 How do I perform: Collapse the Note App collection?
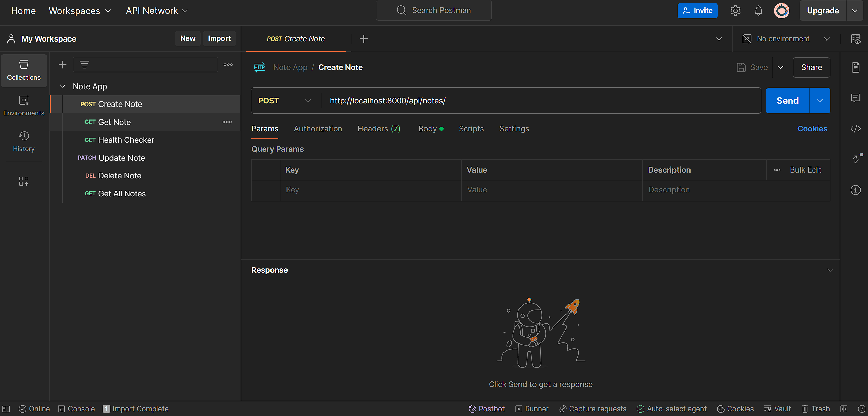63,86
